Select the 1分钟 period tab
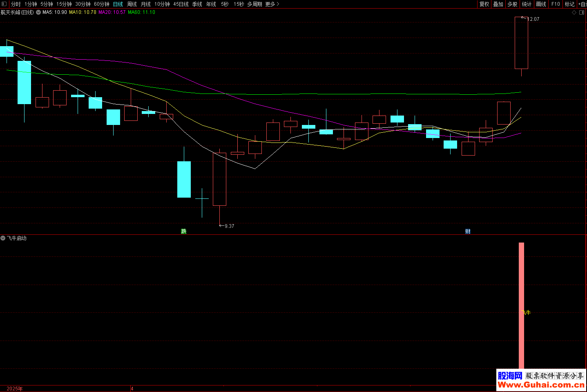The width and height of the screenshot is (587, 392). [x=31, y=4]
